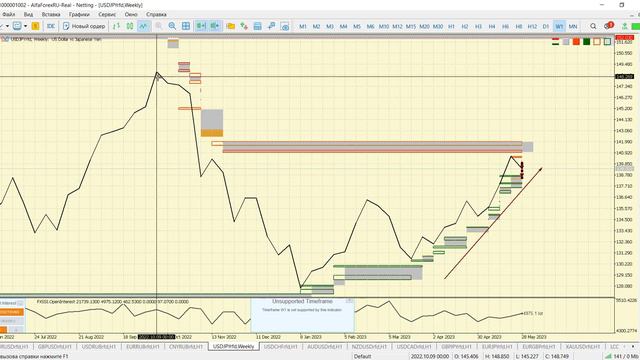Screen dimensions: 640x360
Task: Toggle chart auto-scroll icon
Action: pyautogui.click(x=201, y=26)
